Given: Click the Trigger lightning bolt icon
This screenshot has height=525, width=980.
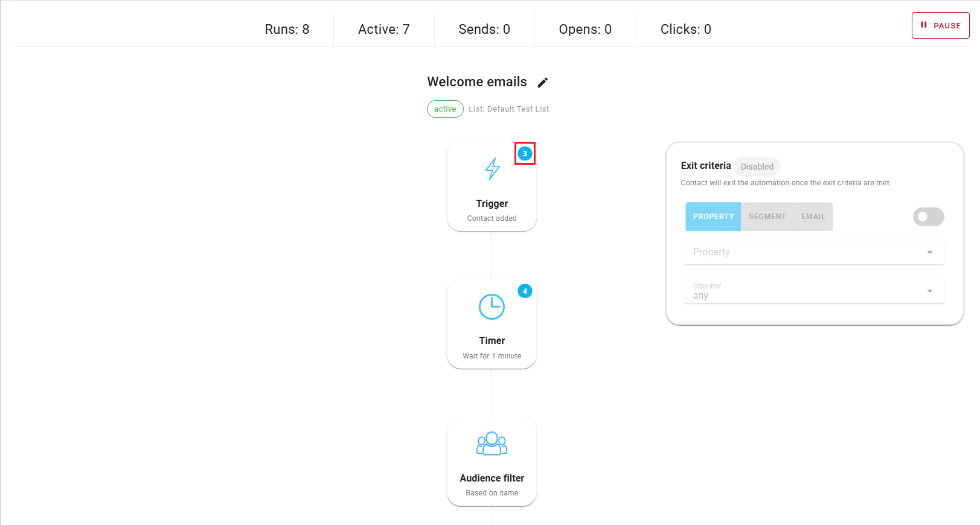Looking at the screenshot, I should pyautogui.click(x=492, y=169).
